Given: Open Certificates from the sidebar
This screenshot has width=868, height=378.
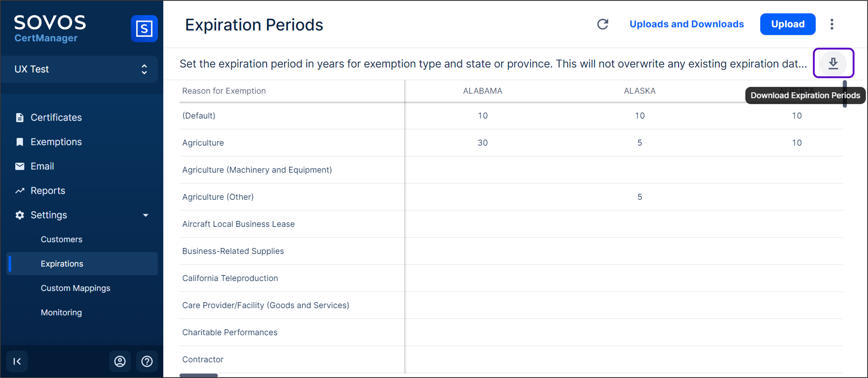Looking at the screenshot, I should coord(56,117).
